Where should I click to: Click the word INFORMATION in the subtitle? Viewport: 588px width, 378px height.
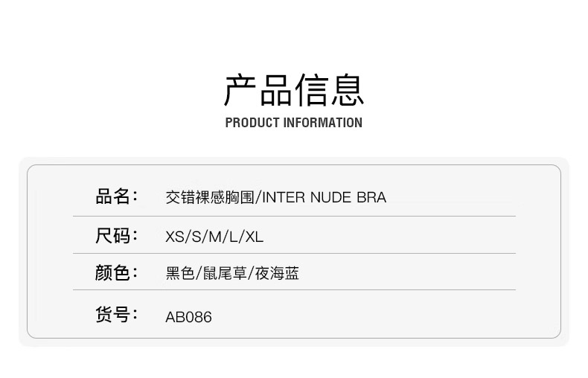tap(323, 123)
